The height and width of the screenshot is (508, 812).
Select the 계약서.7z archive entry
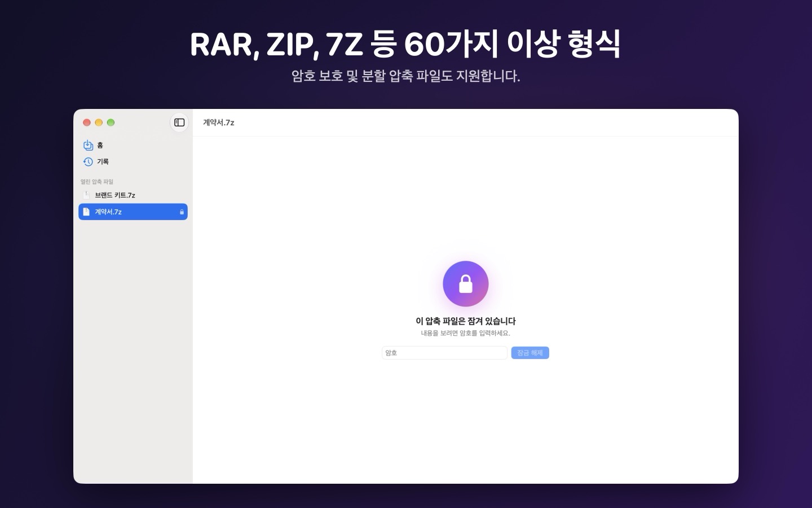coord(133,212)
